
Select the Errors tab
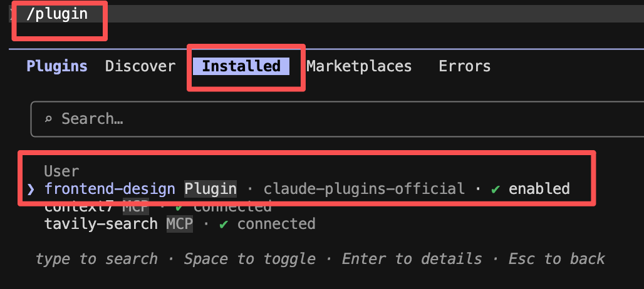(464, 66)
